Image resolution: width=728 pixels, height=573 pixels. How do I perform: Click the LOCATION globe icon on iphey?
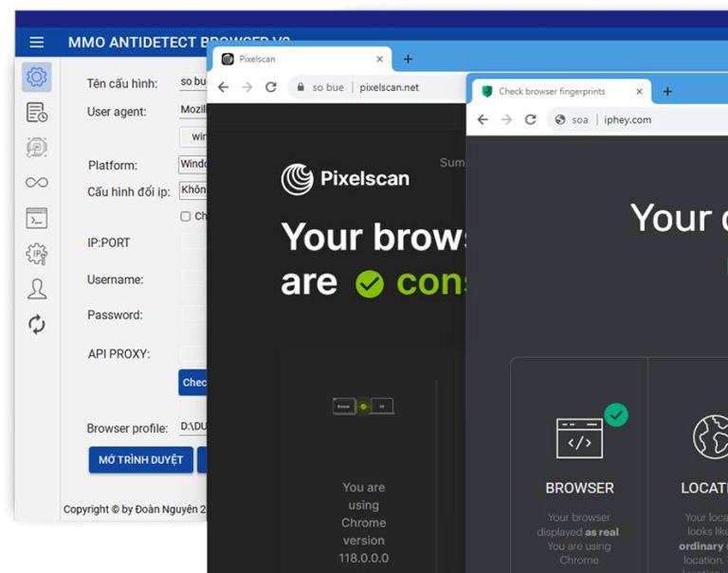(711, 437)
